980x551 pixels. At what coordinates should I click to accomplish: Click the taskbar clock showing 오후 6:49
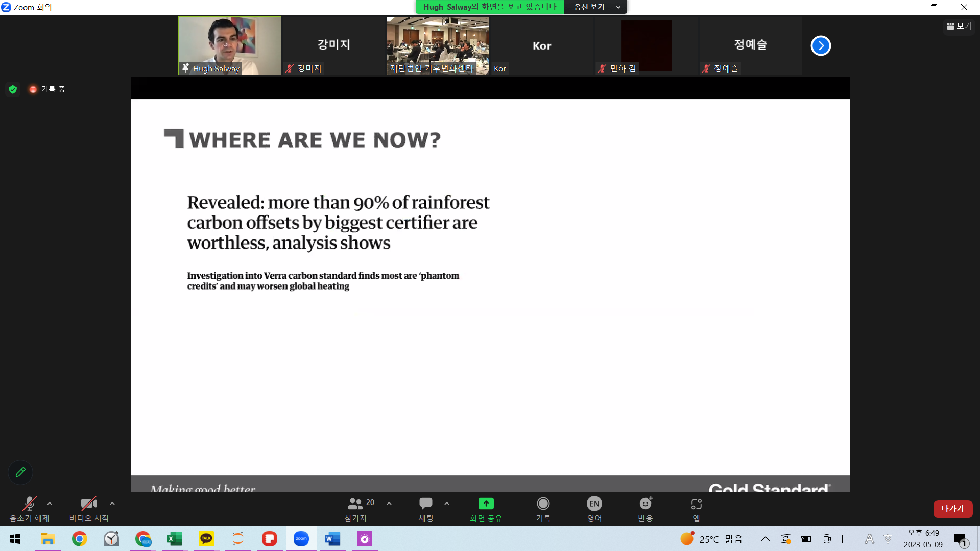pyautogui.click(x=923, y=539)
